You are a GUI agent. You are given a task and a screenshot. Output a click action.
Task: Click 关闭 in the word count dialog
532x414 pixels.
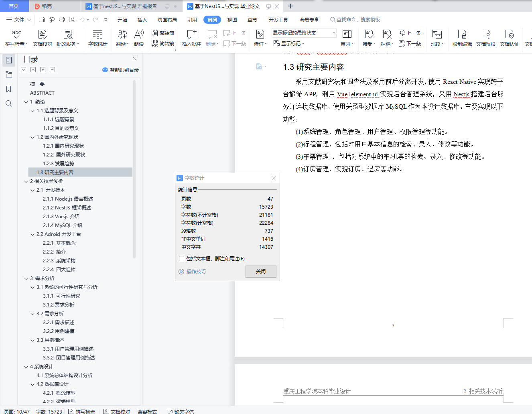point(261,272)
